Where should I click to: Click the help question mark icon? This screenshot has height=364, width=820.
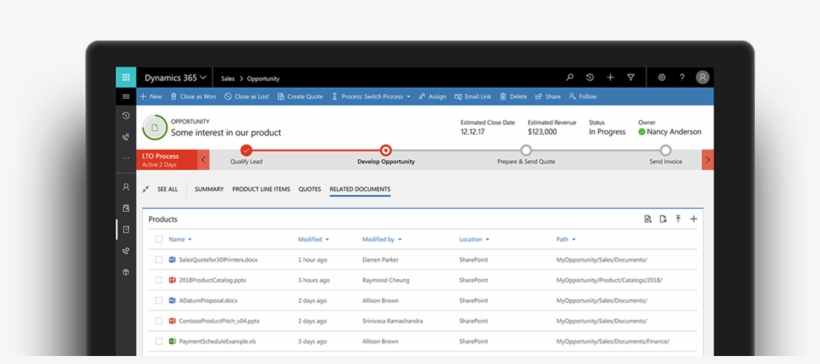tap(682, 77)
